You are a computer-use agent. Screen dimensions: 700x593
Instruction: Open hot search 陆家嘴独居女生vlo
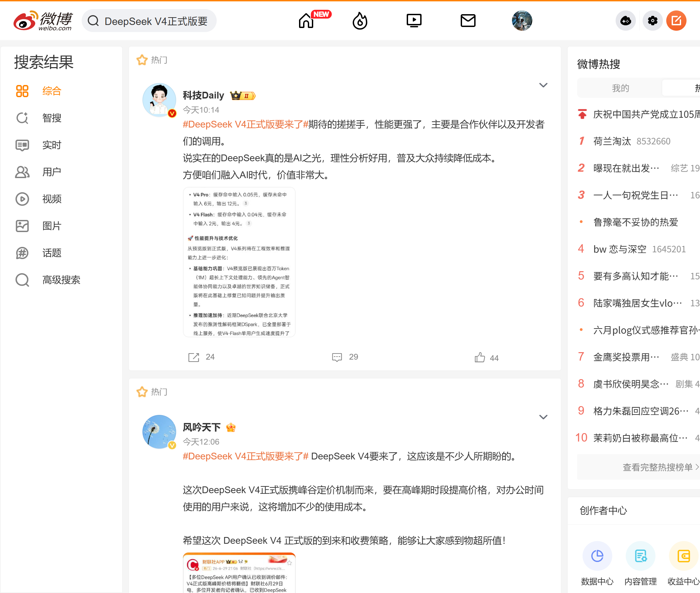tap(637, 303)
